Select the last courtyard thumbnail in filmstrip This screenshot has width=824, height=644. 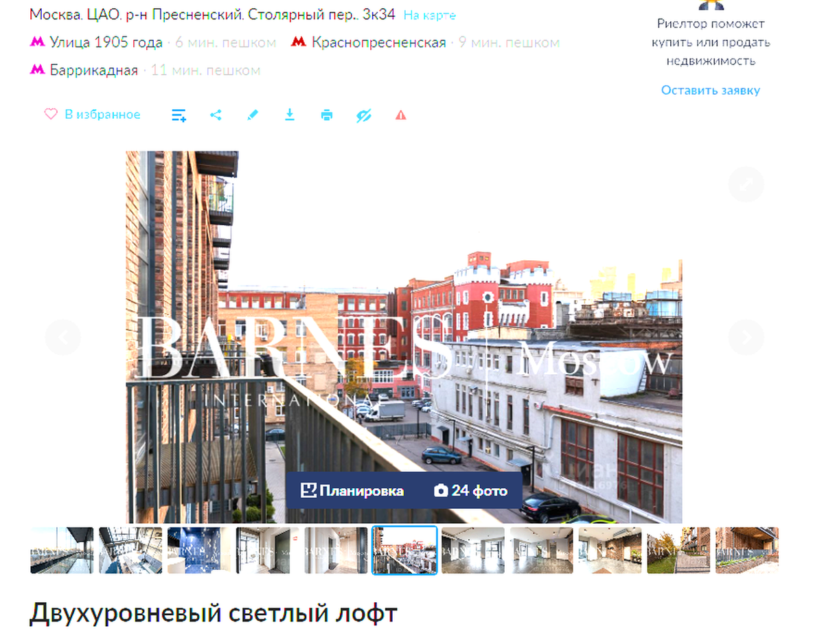pos(746,550)
